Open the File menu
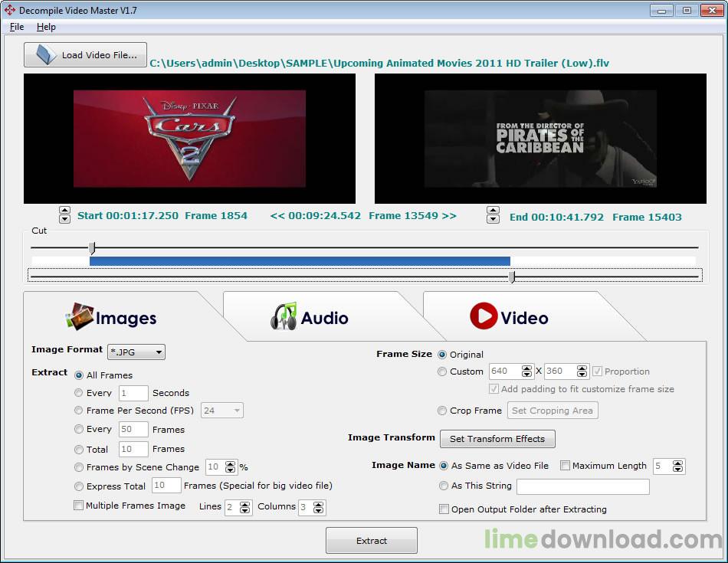 tap(17, 27)
